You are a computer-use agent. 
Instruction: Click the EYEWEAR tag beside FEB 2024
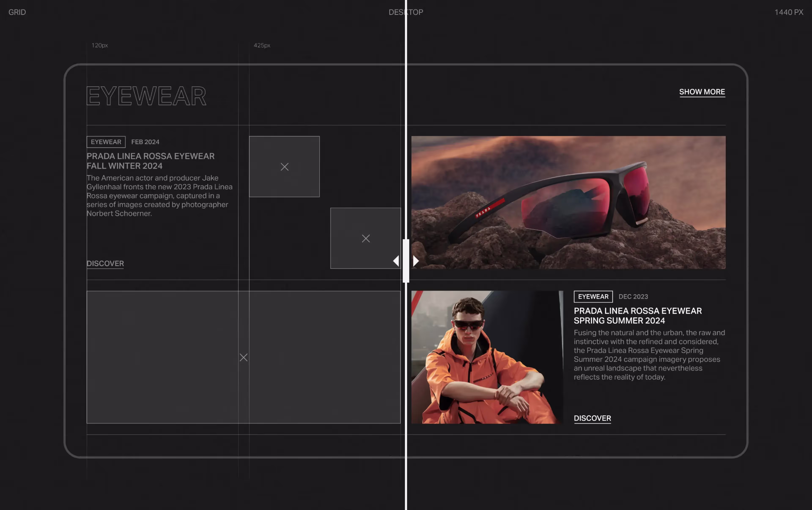tap(106, 142)
